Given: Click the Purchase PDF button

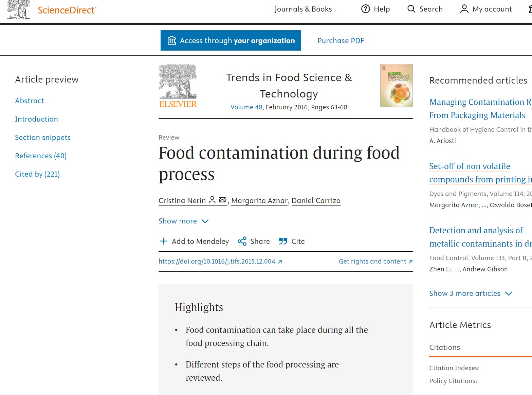Looking at the screenshot, I should click(x=341, y=40).
